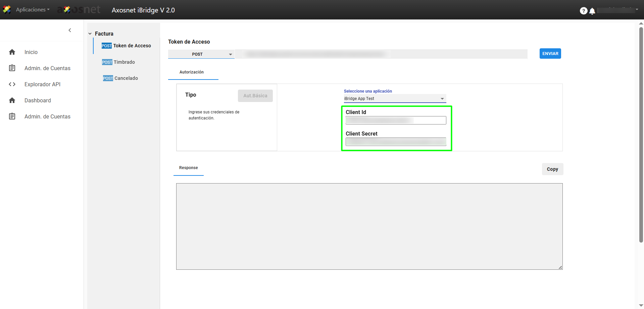
Task: Expand the iBridge App Test application selector
Action: point(394,99)
